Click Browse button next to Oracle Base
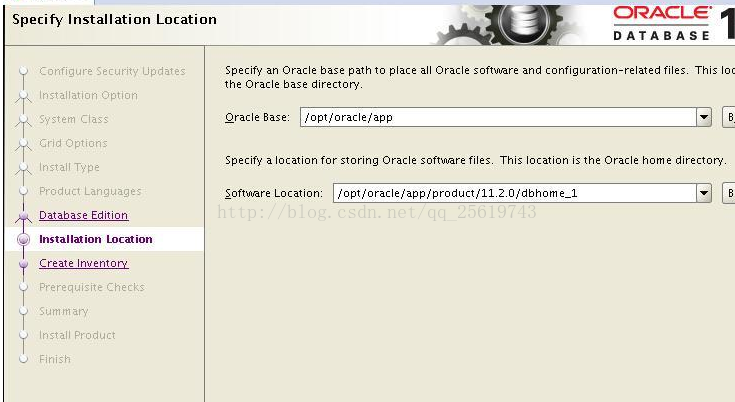Screen dimensions: 735x402 (729, 117)
